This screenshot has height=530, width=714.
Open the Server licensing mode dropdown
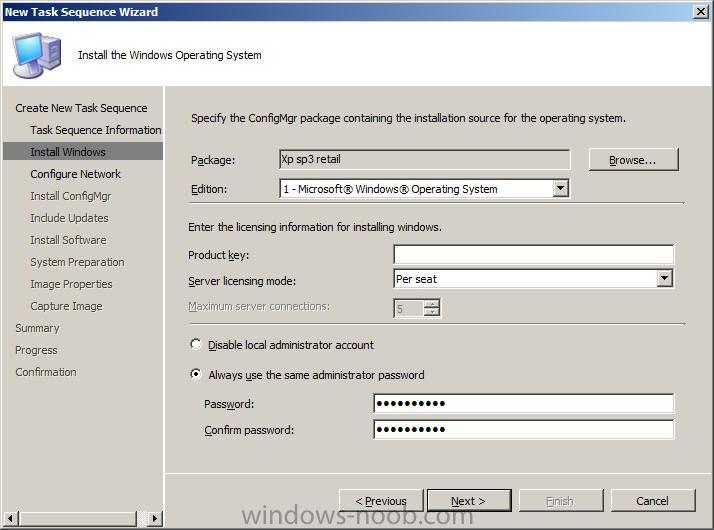pos(665,278)
